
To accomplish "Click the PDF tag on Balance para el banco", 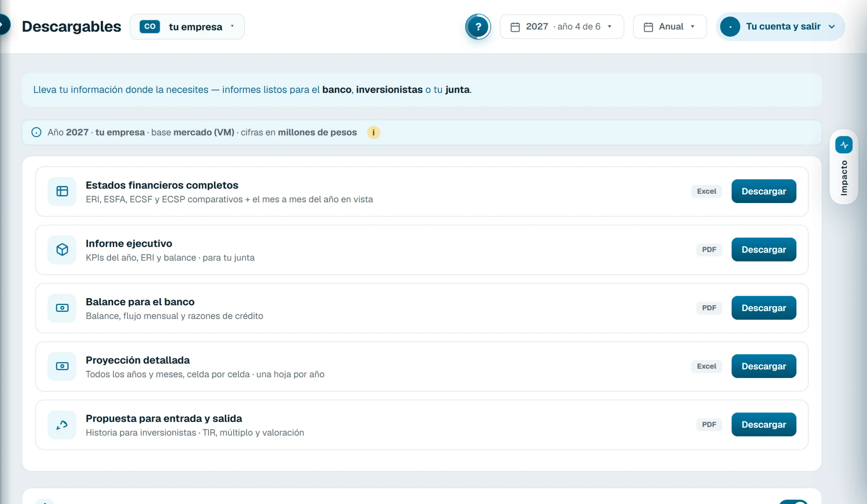I will click(x=709, y=308).
